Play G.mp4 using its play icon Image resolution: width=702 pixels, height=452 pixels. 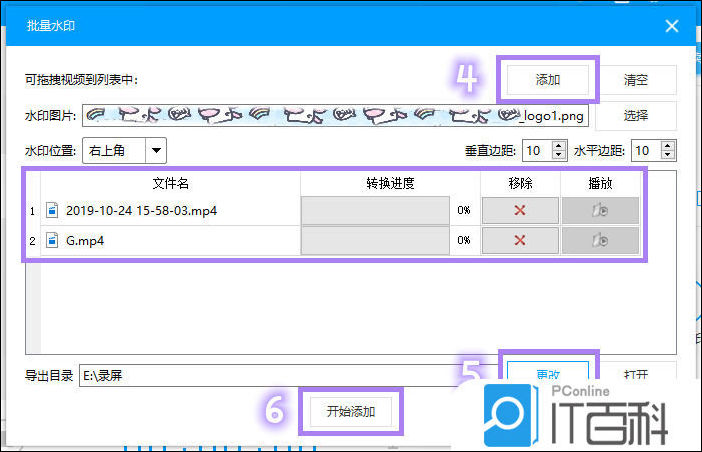pyautogui.click(x=600, y=241)
